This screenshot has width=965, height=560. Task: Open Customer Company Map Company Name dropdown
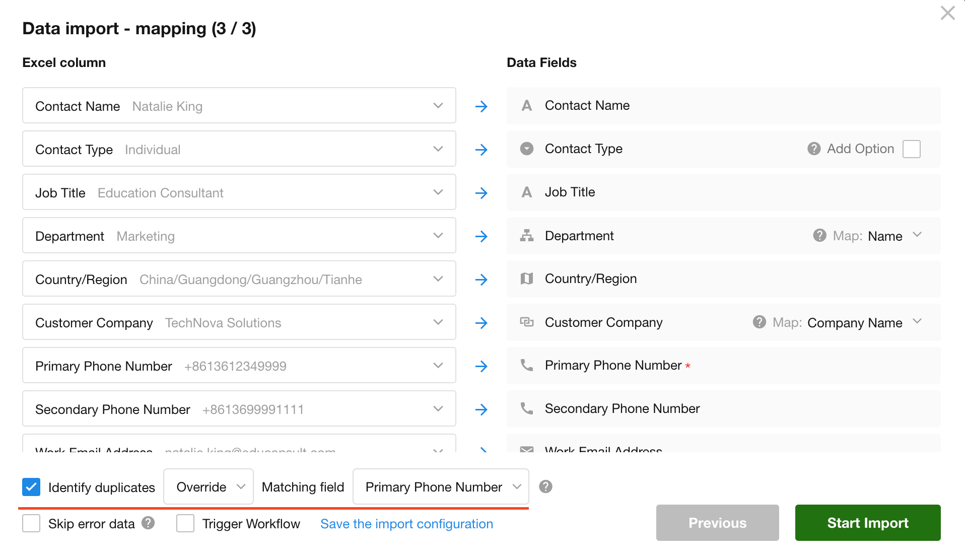point(861,322)
